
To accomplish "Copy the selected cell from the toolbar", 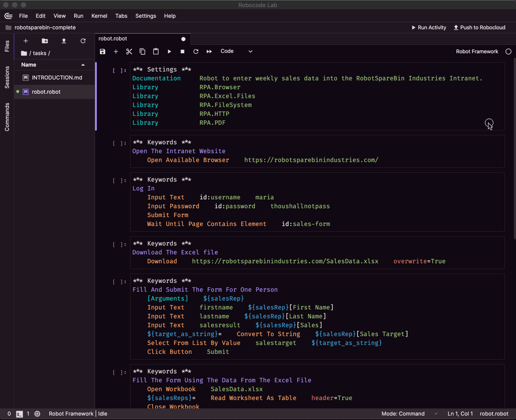I will pyautogui.click(x=142, y=52).
